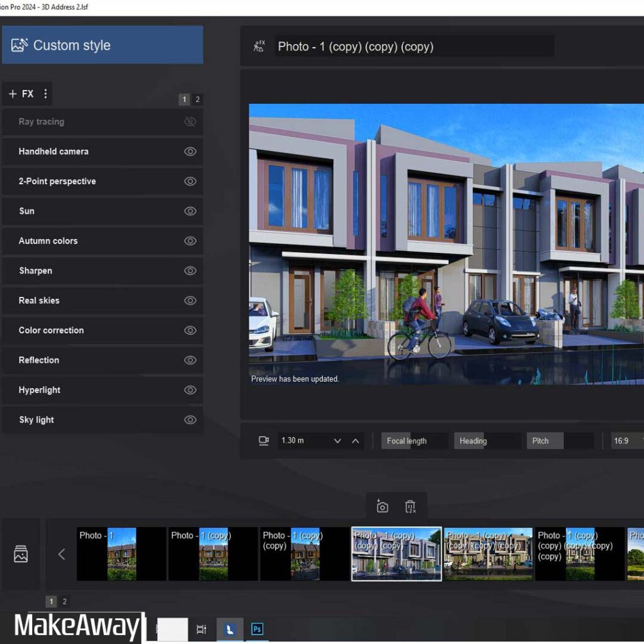644x644 pixels.
Task: Open Photoshop from the taskbar
Action: pos(257,629)
